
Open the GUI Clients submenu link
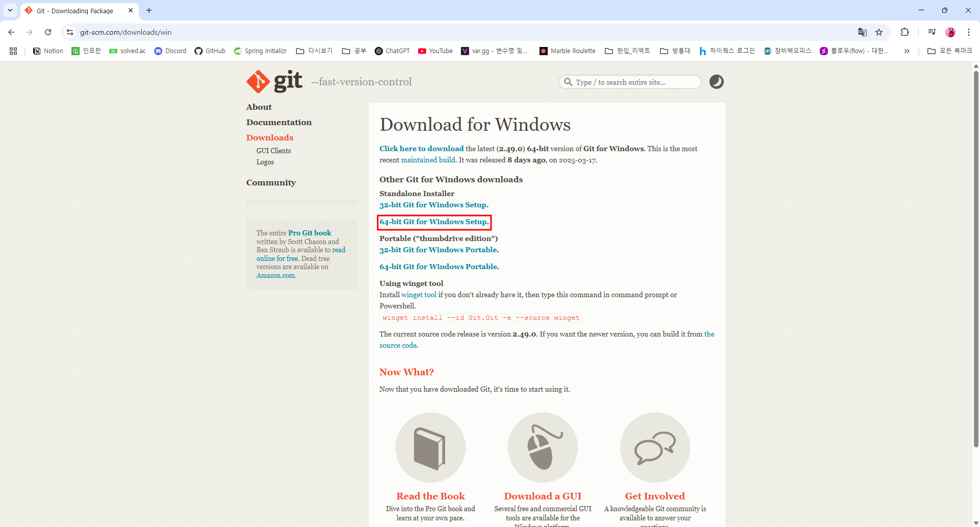tap(274, 151)
